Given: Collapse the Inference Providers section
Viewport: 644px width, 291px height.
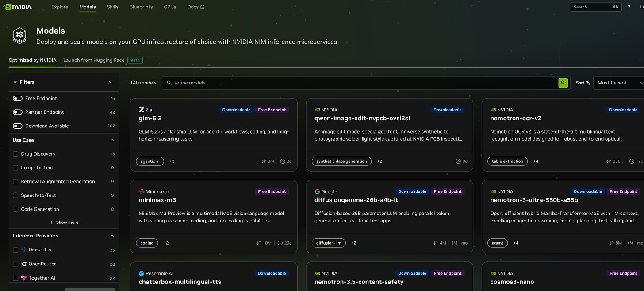Looking at the screenshot, I should 112,236.
